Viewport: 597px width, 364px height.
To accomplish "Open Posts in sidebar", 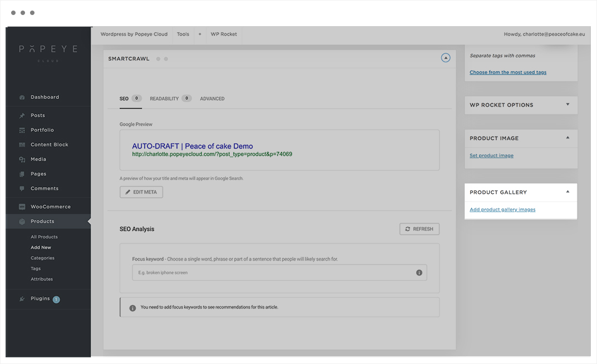I will point(38,116).
